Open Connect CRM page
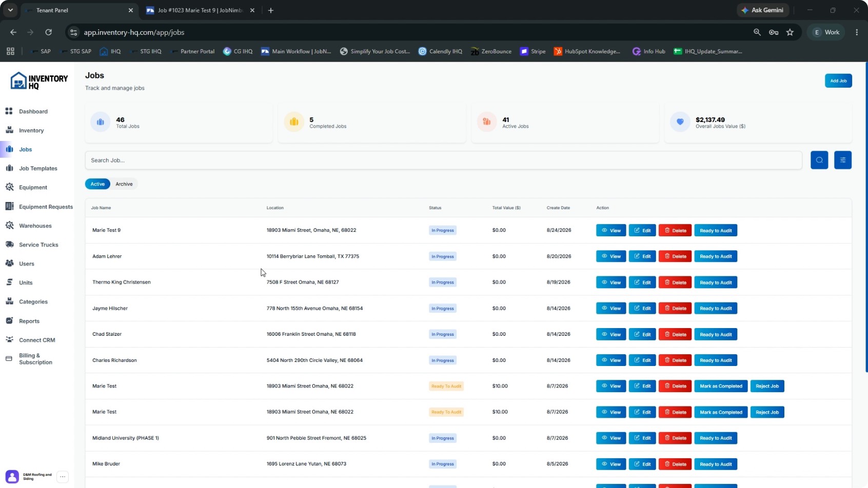 (37, 340)
